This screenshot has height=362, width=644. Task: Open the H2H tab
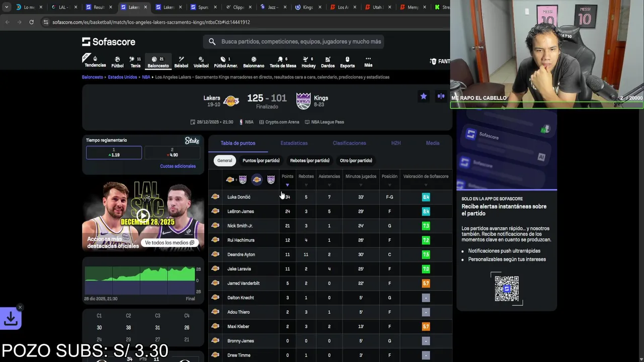pyautogui.click(x=396, y=143)
